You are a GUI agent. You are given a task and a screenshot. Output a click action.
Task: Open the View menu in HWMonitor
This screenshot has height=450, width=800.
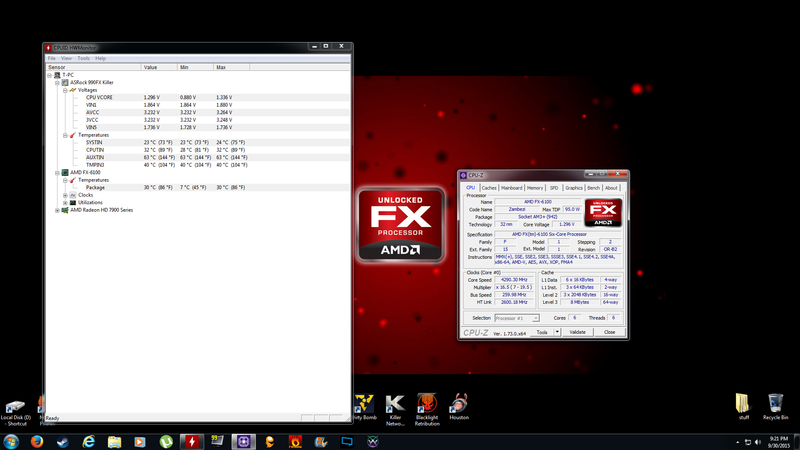(x=66, y=59)
